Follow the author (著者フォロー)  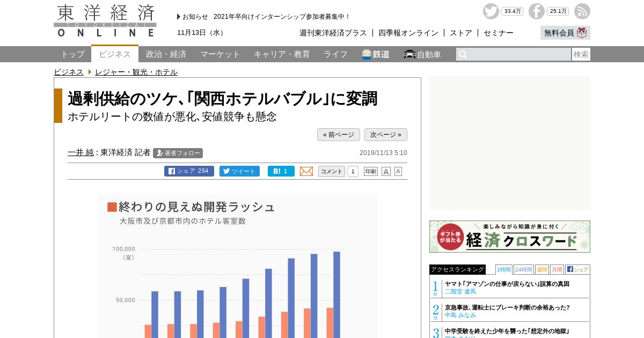pos(178,153)
